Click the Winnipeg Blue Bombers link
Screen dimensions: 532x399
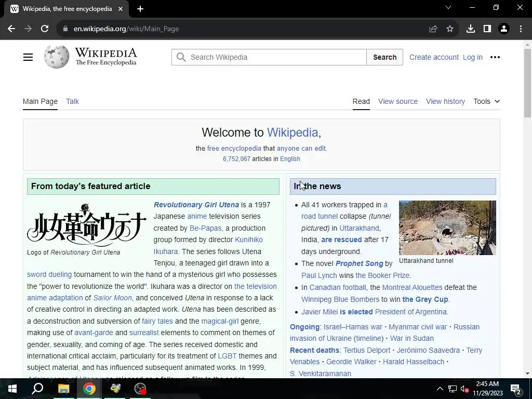(x=340, y=299)
